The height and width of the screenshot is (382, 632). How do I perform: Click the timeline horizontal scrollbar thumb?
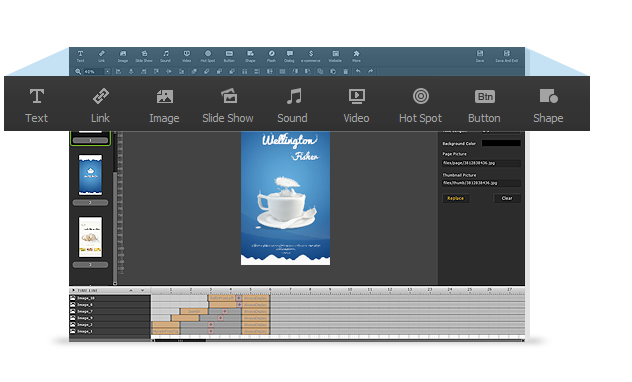coord(181,340)
